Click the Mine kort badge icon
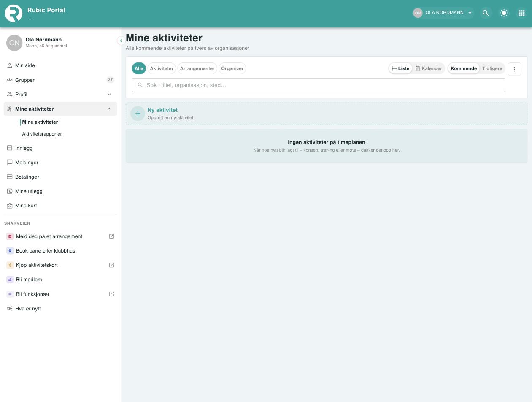The height and width of the screenshot is (402, 532). pyautogui.click(x=10, y=206)
